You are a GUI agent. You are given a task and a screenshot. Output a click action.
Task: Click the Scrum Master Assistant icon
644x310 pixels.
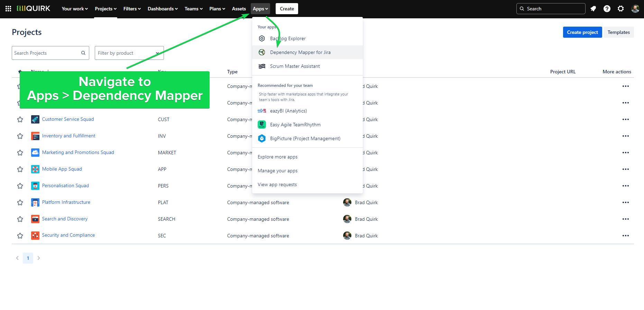point(262,66)
